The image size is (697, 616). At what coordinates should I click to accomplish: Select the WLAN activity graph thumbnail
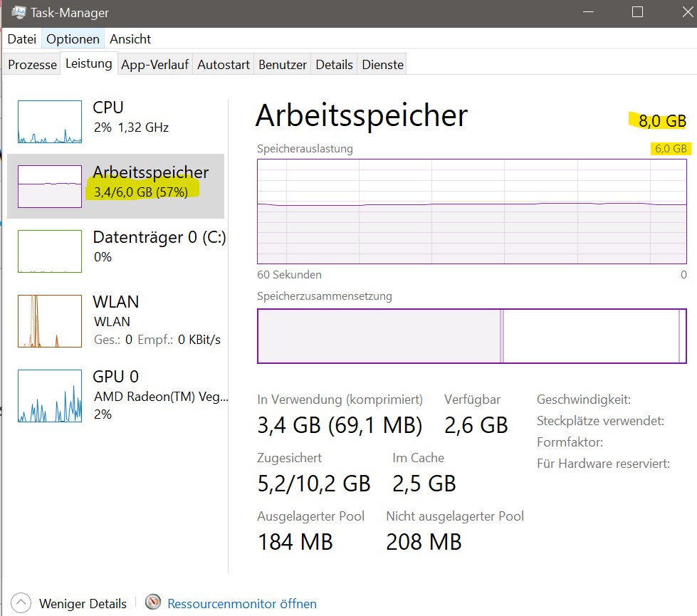coord(50,320)
